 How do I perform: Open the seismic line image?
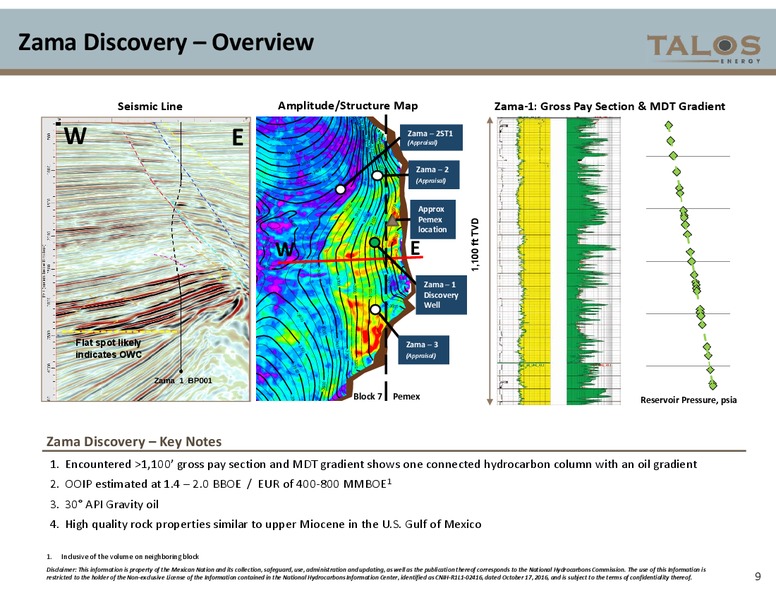pyautogui.click(x=146, y=259)
